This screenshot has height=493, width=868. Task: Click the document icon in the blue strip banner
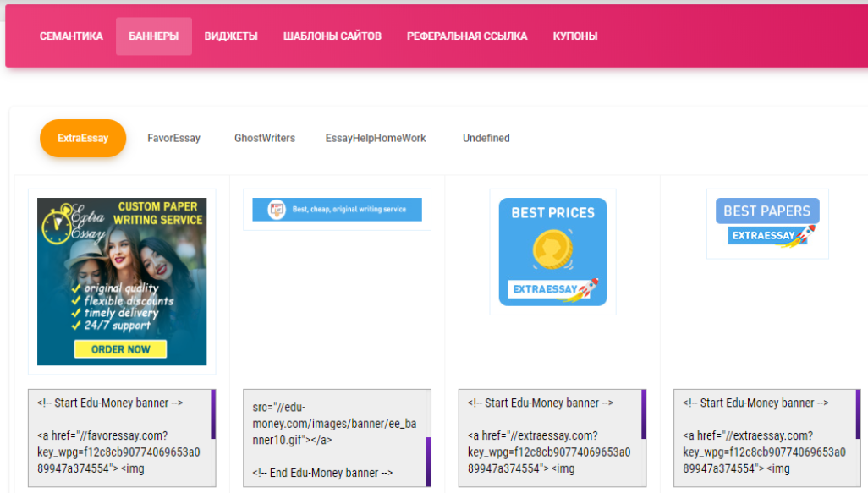pos(277,210)
